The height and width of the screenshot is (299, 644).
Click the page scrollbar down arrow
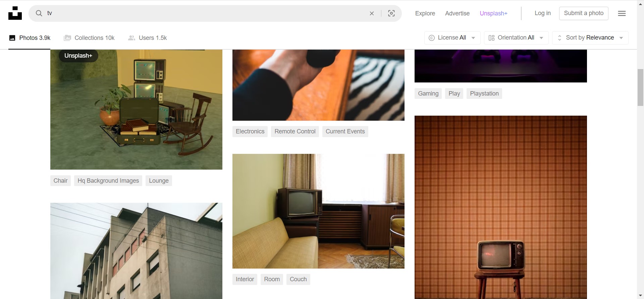[640, 296]
